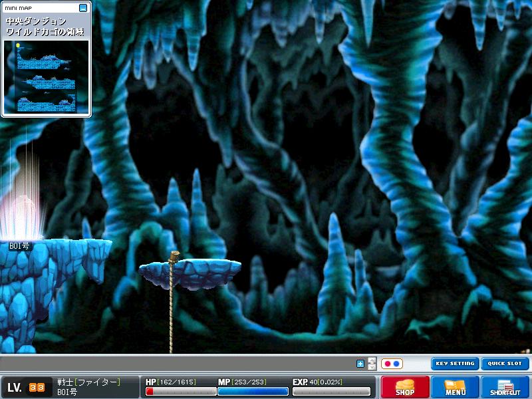Click the yellow player marker on minimap
Viewport: 532px width, 399px height.
[x=18, y=45]
